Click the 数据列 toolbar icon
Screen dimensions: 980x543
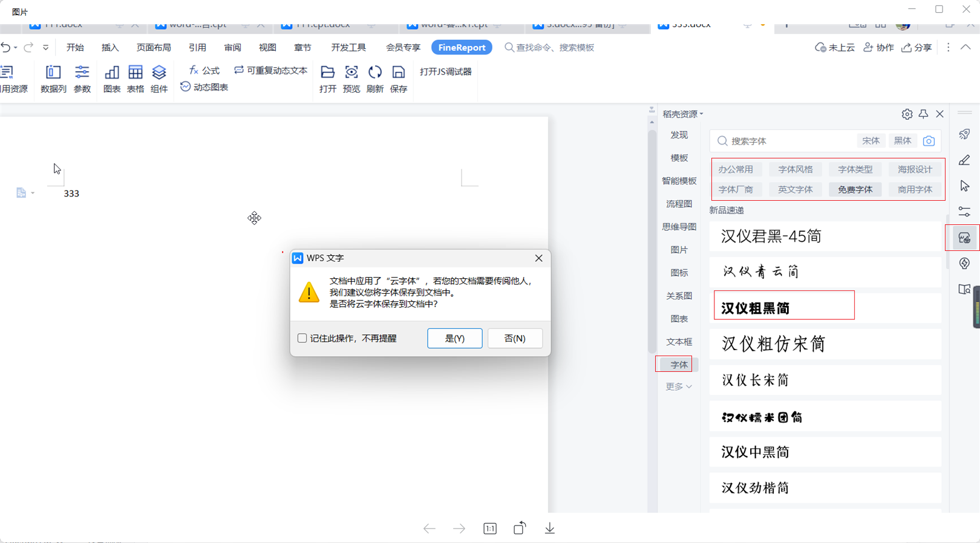pos(53,79)
